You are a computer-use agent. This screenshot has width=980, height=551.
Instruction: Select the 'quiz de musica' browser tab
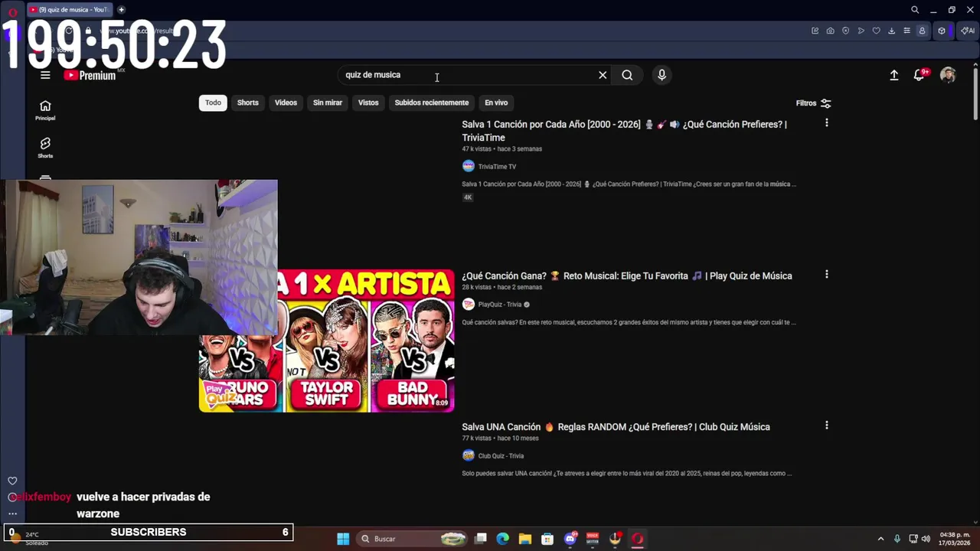click(x=70, y=9)
